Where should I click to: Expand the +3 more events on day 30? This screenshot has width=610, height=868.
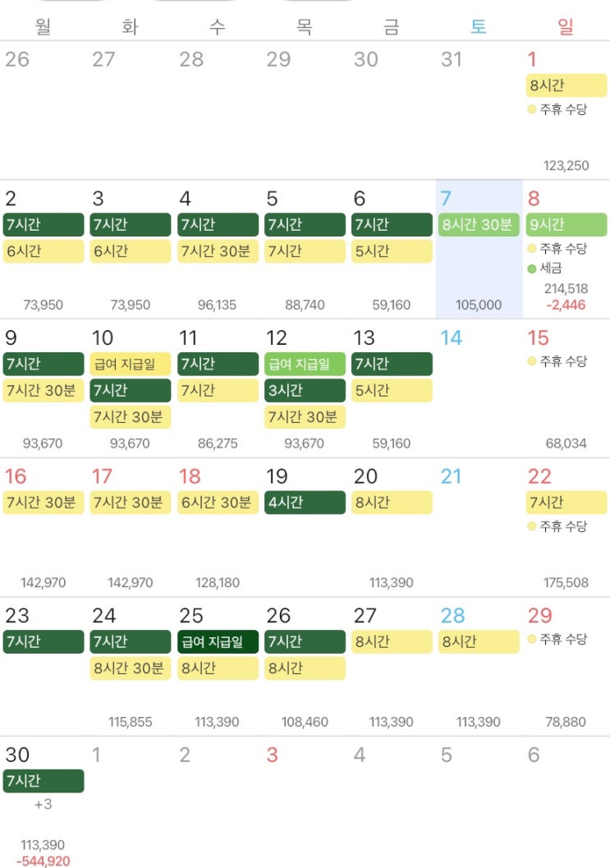(x=44, y=804)
